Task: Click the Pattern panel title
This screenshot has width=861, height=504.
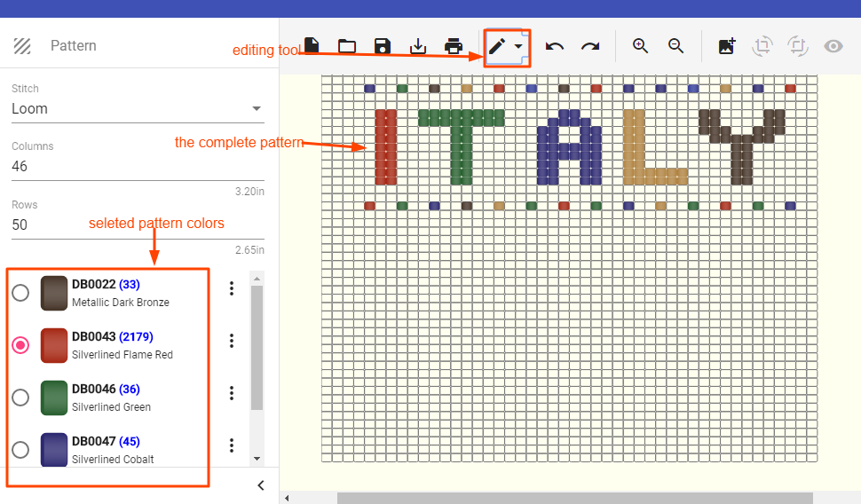Action: 74,45
